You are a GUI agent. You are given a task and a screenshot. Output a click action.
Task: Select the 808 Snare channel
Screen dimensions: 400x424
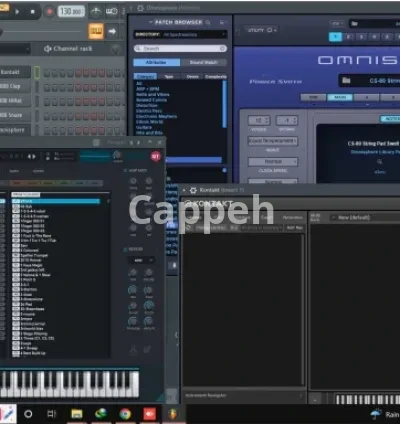(x=15, y=115)
